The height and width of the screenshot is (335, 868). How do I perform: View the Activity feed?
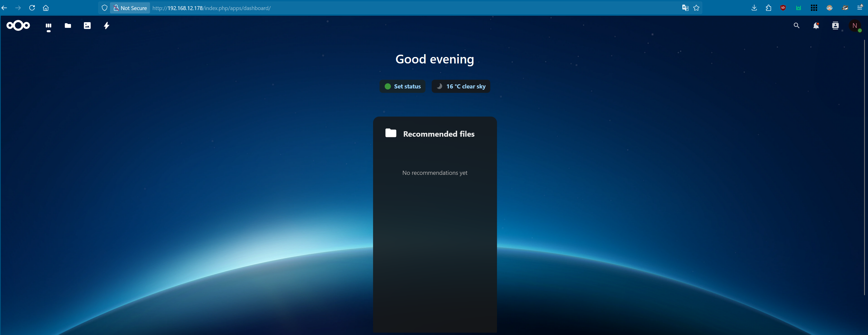coord(106,26)
